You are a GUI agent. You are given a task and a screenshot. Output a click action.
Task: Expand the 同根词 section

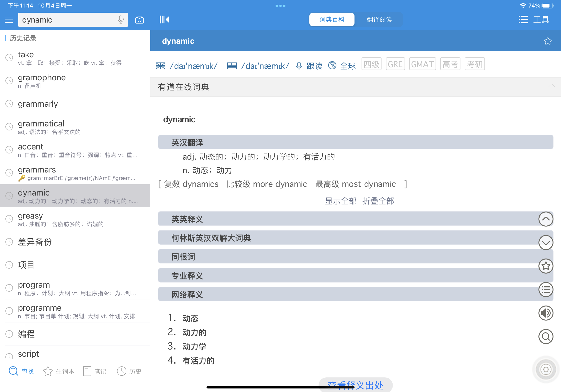(x=355, y=256)
